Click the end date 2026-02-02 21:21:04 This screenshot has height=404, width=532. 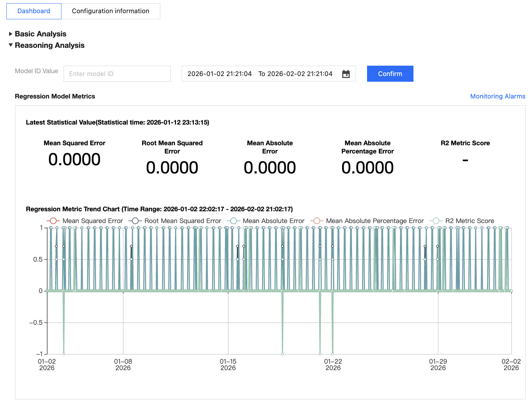[x=300, y=74]
